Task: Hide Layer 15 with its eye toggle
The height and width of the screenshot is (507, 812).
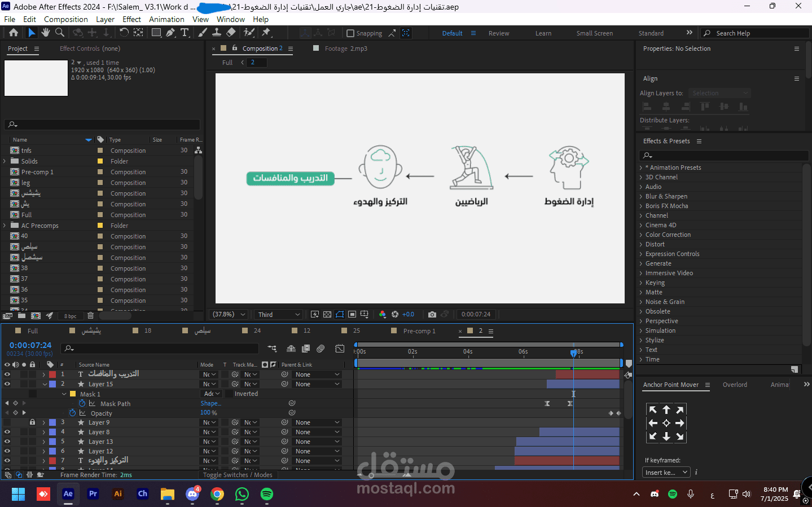Action: click(x=7, y=384)
